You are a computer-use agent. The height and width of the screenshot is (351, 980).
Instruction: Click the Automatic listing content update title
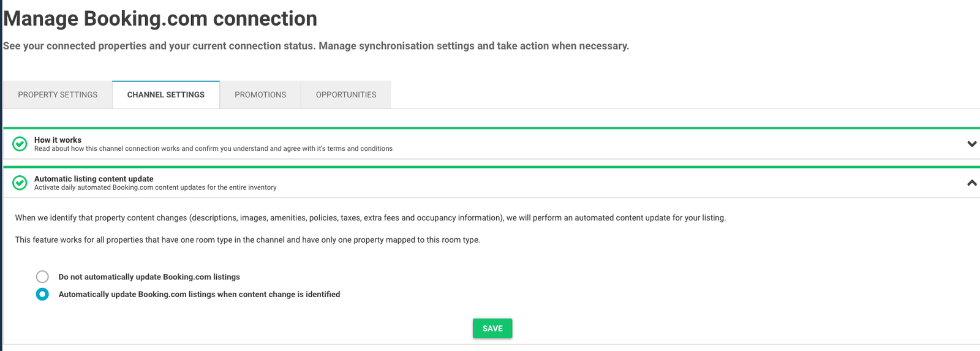tap(94, 179)
